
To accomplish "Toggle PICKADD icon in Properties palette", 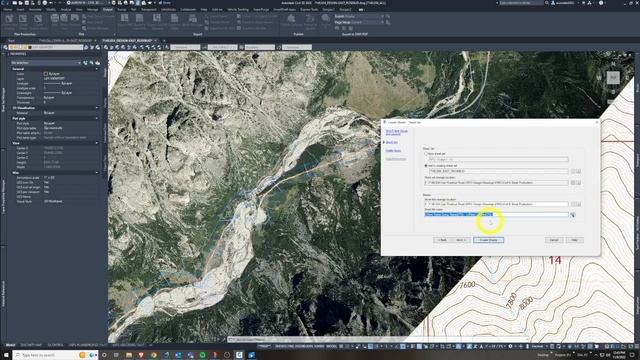I will tap(85, 63).
